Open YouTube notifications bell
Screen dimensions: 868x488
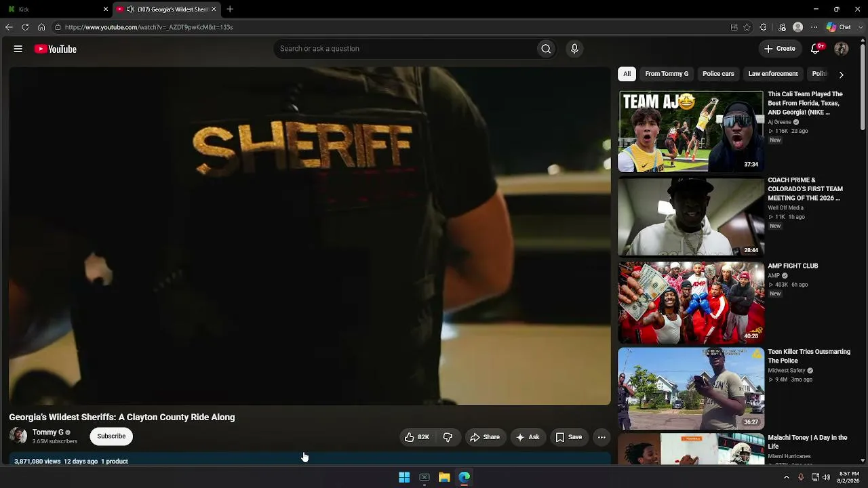coord(816,49)
